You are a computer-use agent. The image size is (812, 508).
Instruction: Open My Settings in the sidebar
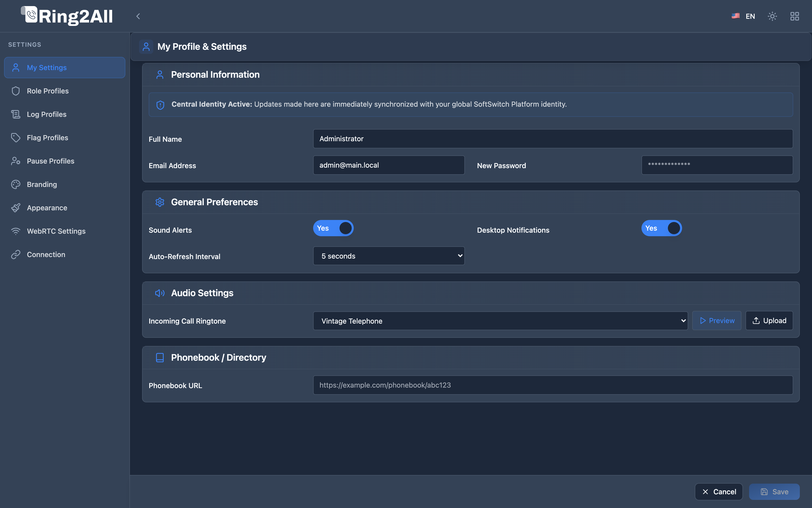pyautogui.click(x=65, y=68)
